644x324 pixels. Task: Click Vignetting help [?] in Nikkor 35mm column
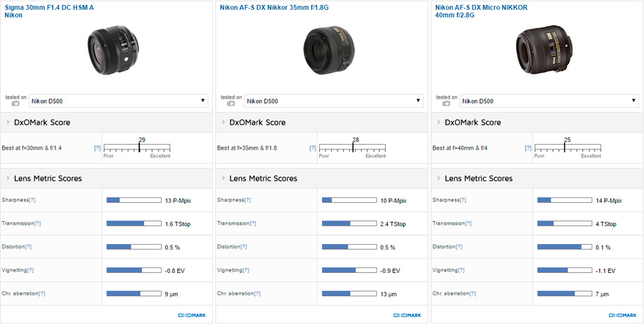[246, 270]
